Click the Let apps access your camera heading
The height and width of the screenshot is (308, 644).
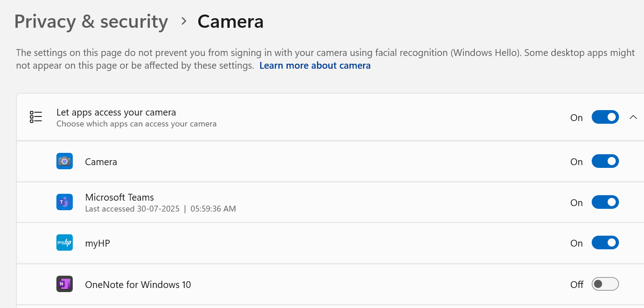pos(116,112)
